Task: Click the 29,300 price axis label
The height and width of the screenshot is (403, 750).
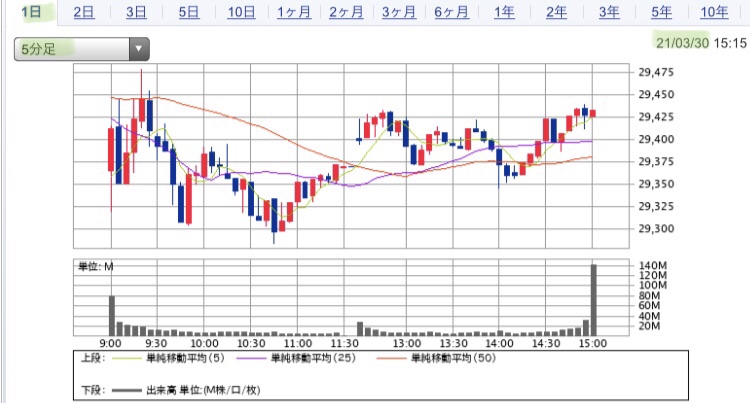Action: pyautogui.click(x=656, y=228)
